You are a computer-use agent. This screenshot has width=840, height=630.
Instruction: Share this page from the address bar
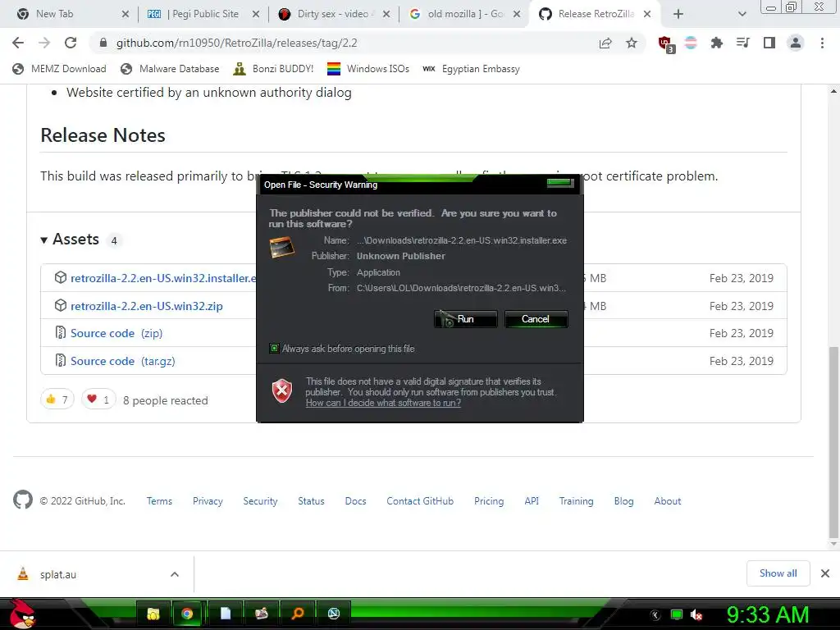pyautogui.click(x=605, y=43)
